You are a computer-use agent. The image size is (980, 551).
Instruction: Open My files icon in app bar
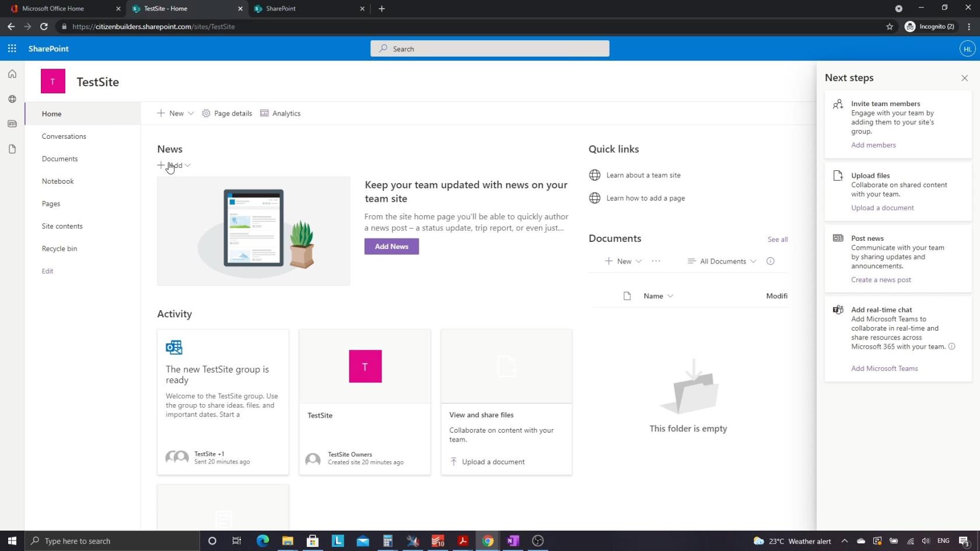point(12,149)
